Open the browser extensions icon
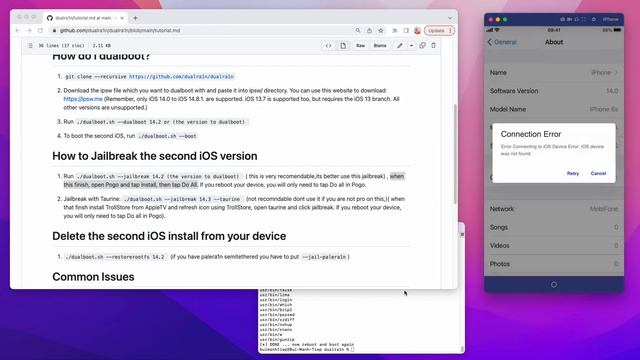The width and height of the screenshot is (640, 360). [395, 31]
